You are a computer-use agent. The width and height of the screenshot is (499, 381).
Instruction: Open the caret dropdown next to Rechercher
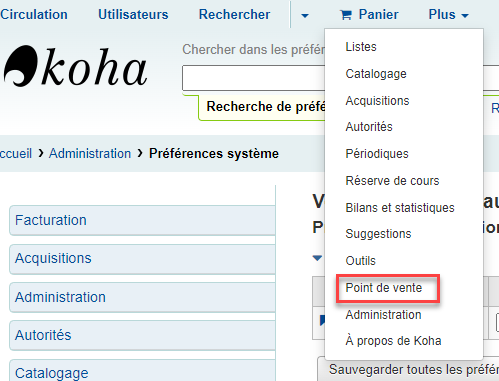click(x=305, y=15)
